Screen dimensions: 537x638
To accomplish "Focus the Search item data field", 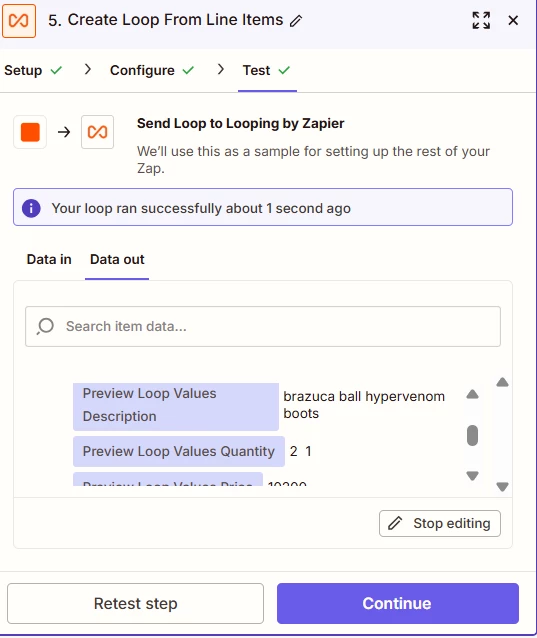I will click(263, 326).
